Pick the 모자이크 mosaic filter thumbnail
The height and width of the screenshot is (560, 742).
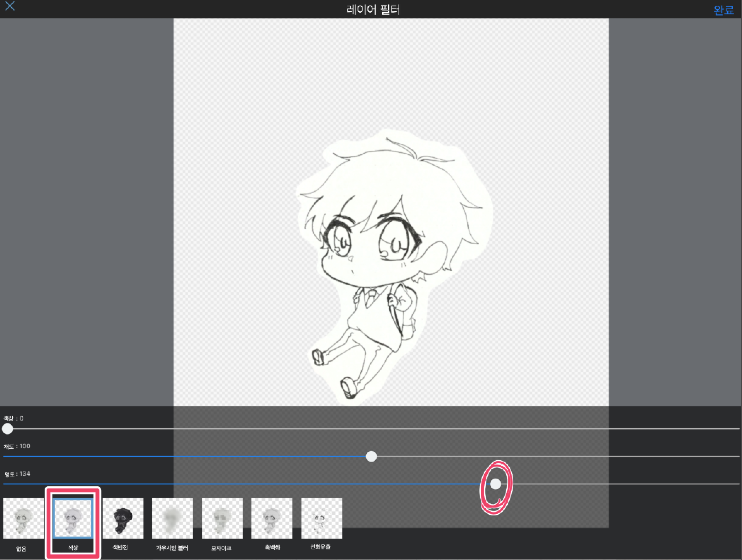(222, 518)
